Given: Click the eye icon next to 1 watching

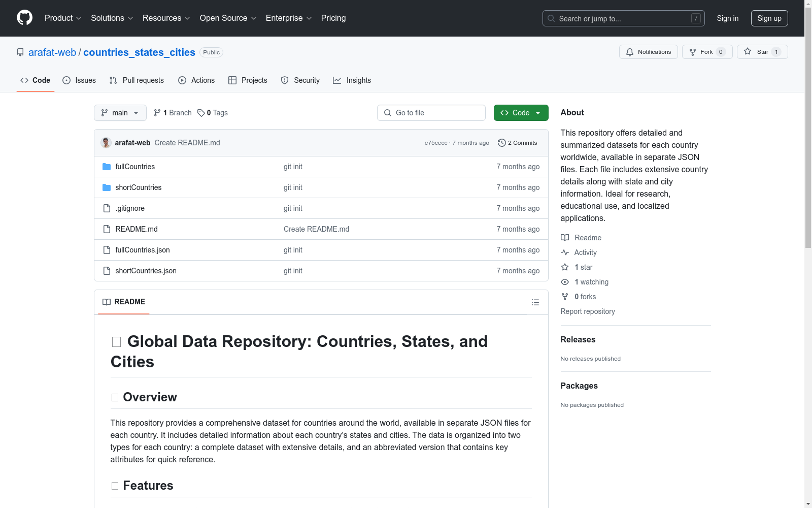Looking at the screenshot, I should [x=565, y=282].
